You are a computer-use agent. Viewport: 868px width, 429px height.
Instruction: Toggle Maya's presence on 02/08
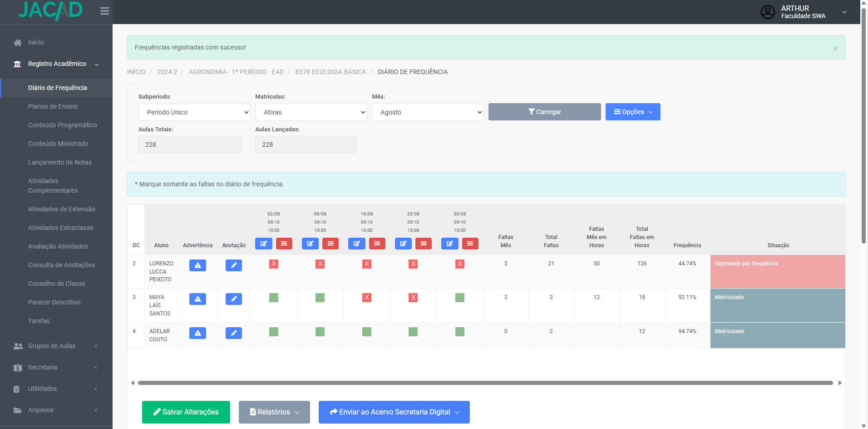click(x=274, y=298)
